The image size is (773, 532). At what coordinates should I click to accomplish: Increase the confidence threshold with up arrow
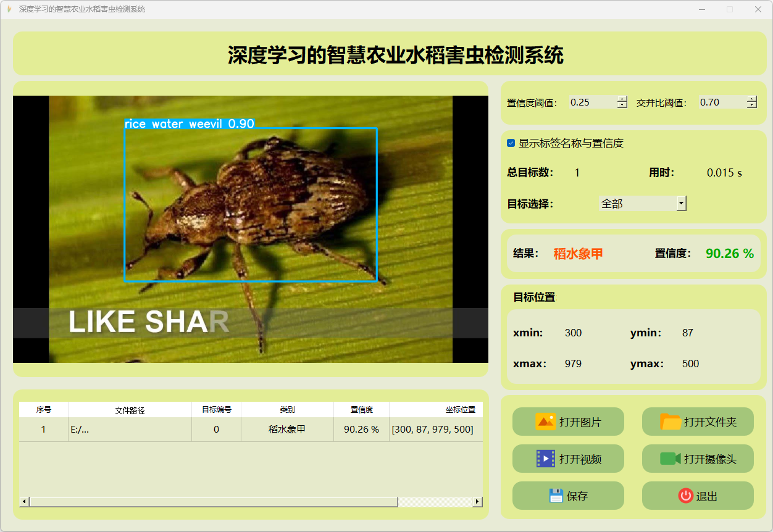(622, 99)
